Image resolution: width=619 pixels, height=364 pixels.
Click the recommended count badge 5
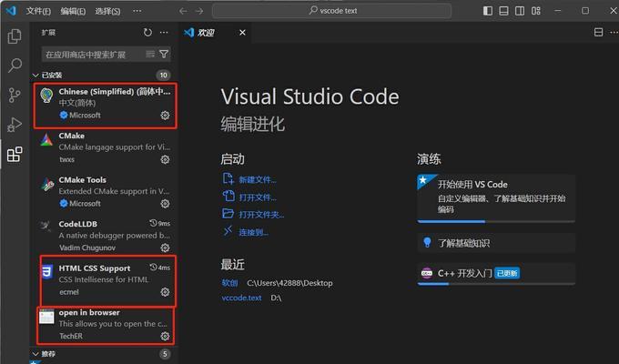point(165,354)
